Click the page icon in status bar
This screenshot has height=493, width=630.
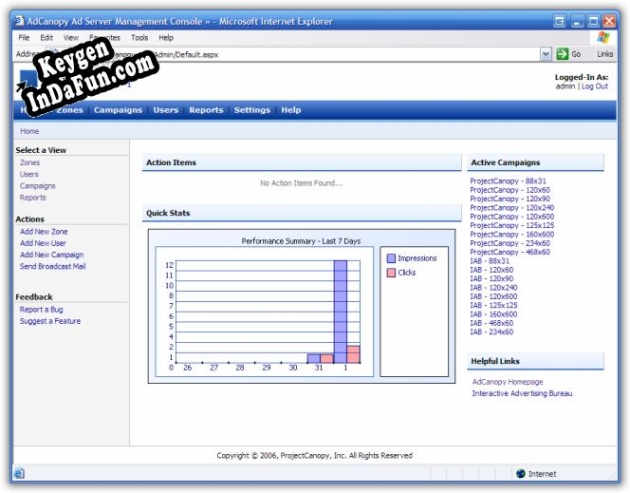tap(19, 474)
